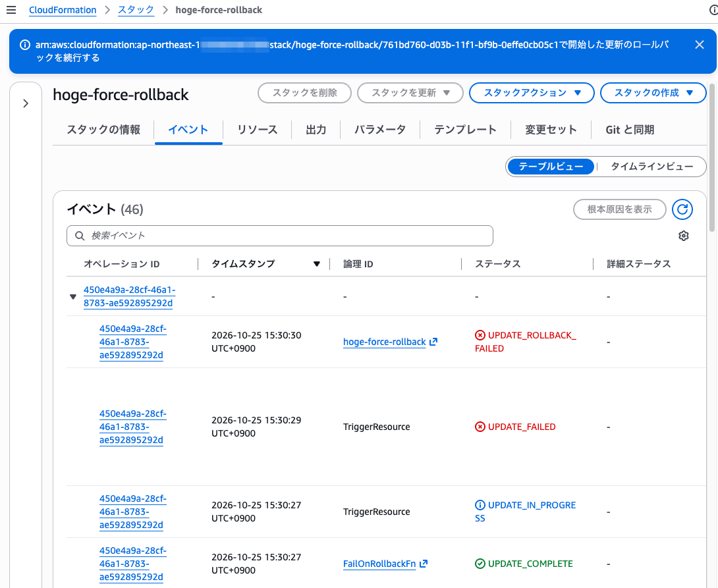Click the info icon in the blue banner
Screen dimensions: 718x588
(x=25, y=45)
